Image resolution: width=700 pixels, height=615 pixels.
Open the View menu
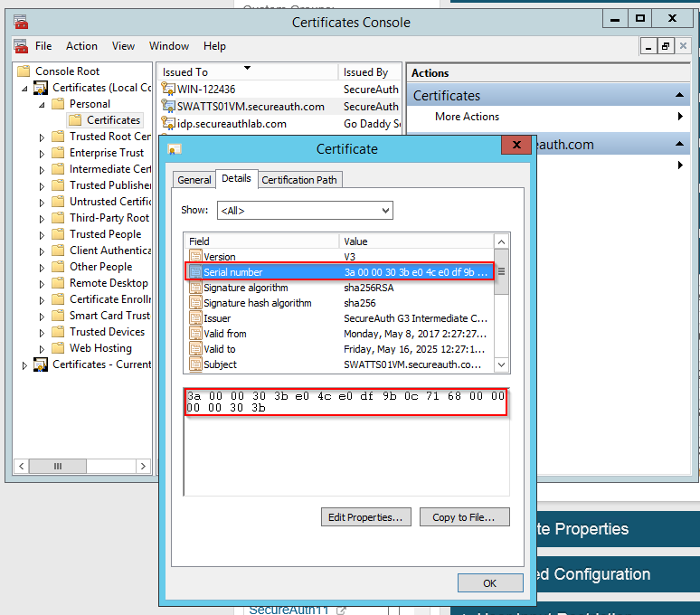(x=123, y=46)
